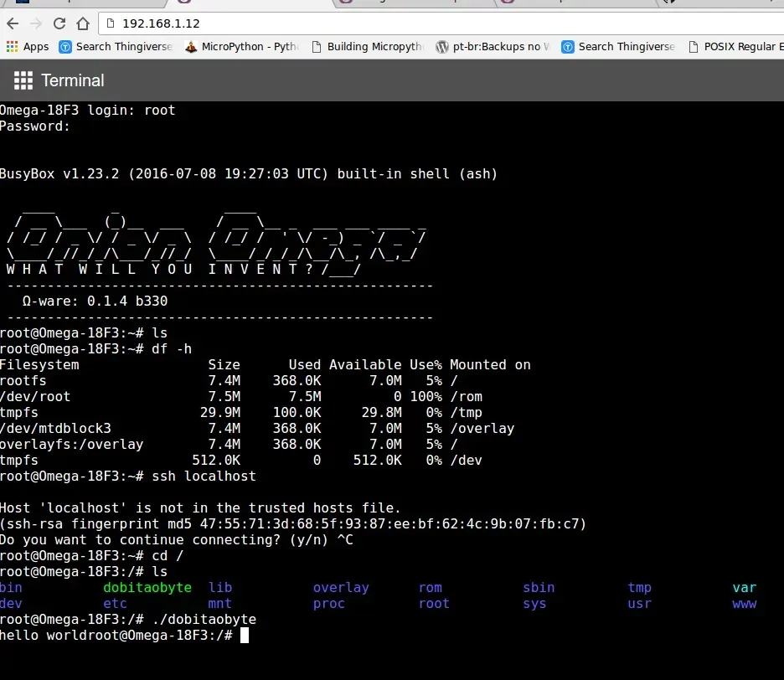Click the browser back arrow
Image resolution: width=784 pixels, height=680 pixels.
(x=13, y=23)
